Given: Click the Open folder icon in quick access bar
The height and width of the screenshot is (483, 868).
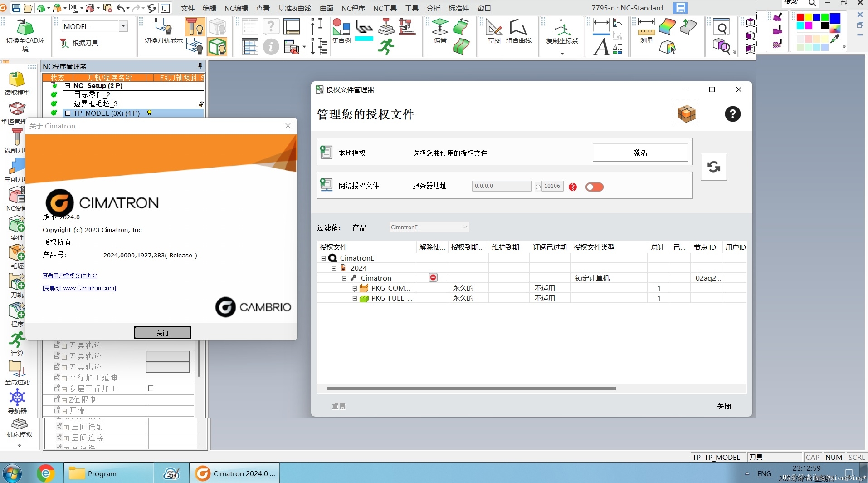Looking at the screenshot, I should pyautogui.click(x=28, y=8).
